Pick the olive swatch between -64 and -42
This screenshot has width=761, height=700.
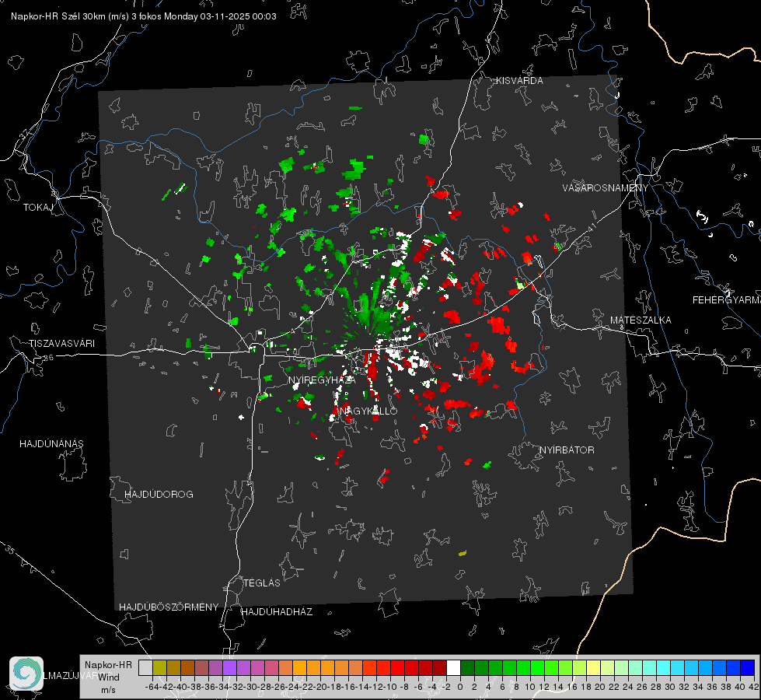[x=159, y=668]
